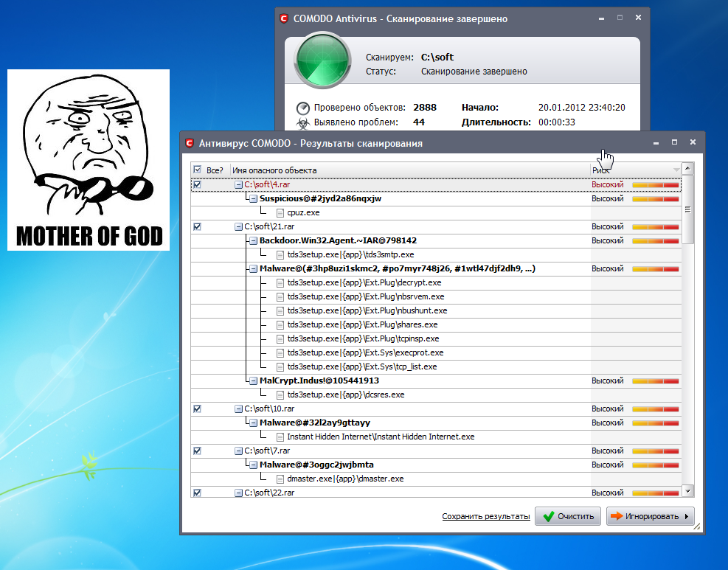This screenshot has width=728, height=570.
Task: Uncheck the C:\soft\7.rar checkbox
Action: (x=198, y=451)
